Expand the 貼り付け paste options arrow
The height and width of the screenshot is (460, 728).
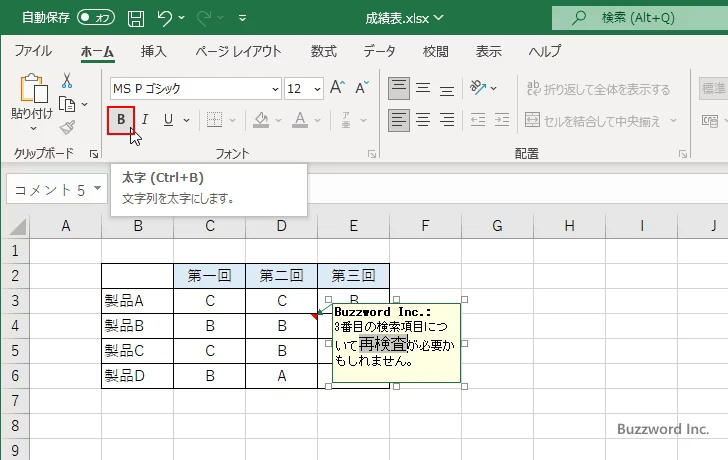tap(32, 128)
